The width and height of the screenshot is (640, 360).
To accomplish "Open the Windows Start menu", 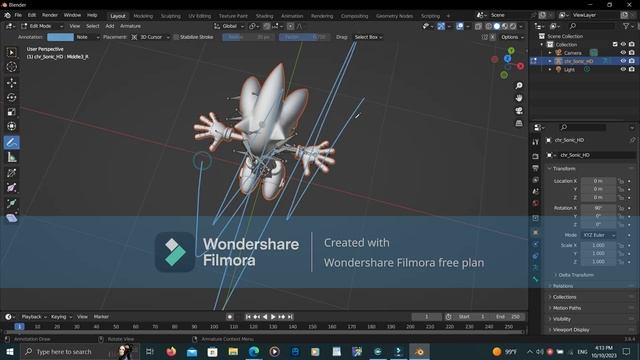I will tap(9, 351).
